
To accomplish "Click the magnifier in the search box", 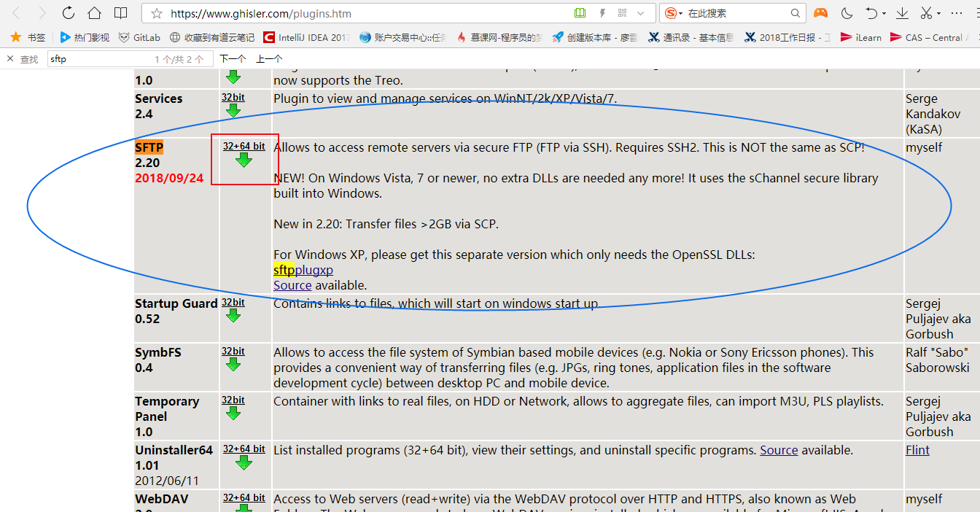I will [x=796, y=13].
